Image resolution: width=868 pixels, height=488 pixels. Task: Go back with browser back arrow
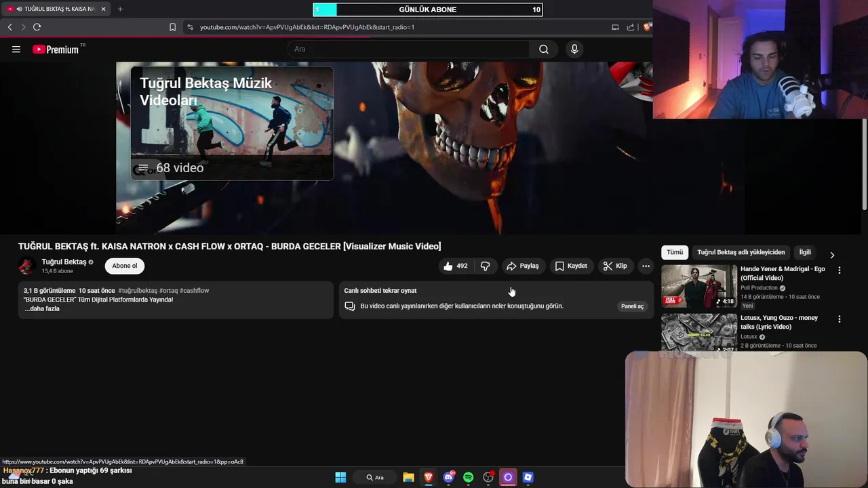click(x=9, y=27)
